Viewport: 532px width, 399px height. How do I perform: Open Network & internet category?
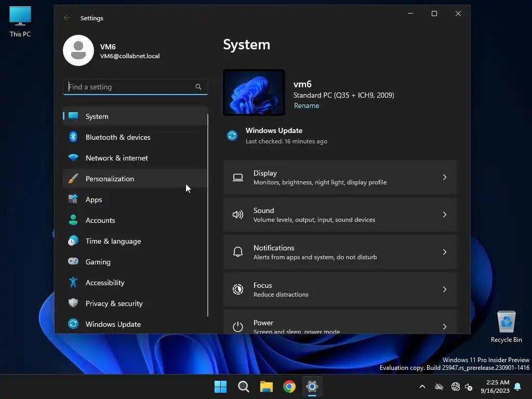point(135,158)
